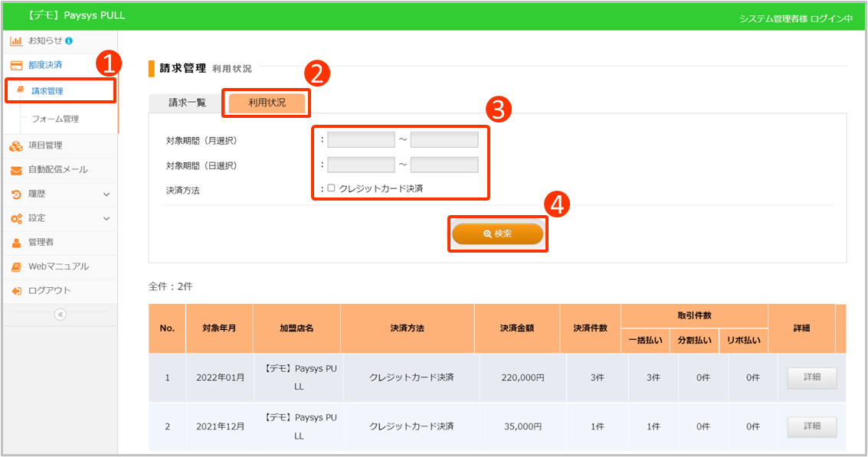Click the お知らせ chart icon in sidebar
This screenshot has height=457, width=868.
click(16, 41)
